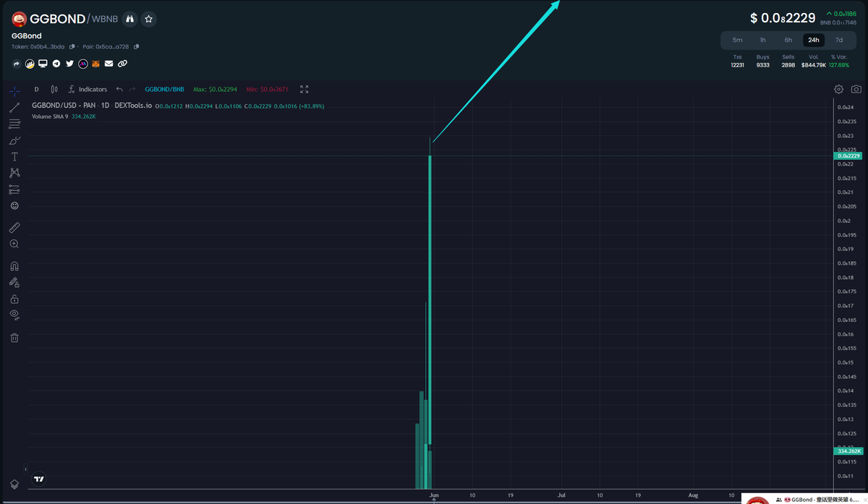The image size is (868, 504).
Task: Open the Fibonacci retracement lines tool
Action: [14, 124]
